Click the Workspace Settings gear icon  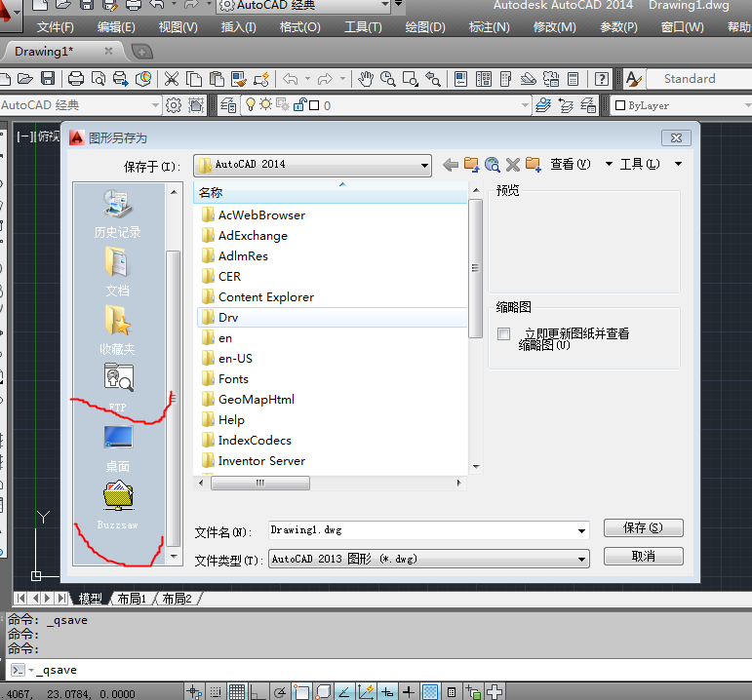tap(174, 105)
